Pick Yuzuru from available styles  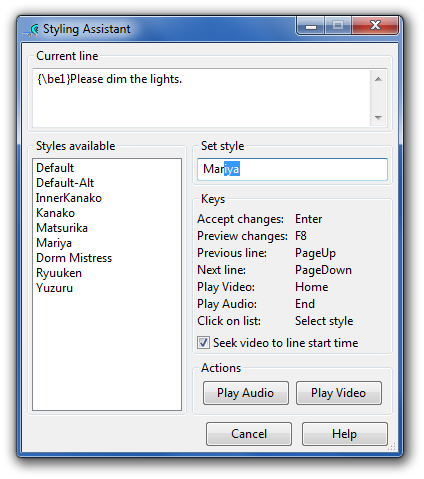click(54, 288)
